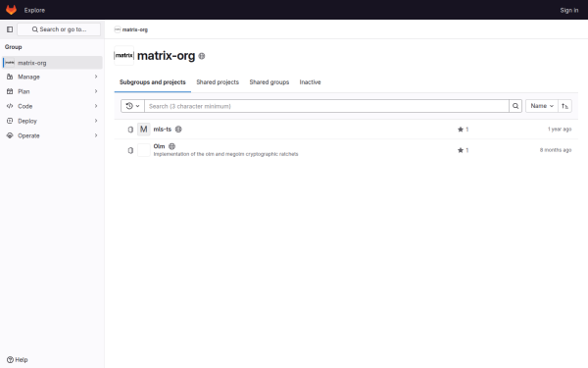Click the star icon in Olm row
The image size is (588, 368).
point(461,150)
